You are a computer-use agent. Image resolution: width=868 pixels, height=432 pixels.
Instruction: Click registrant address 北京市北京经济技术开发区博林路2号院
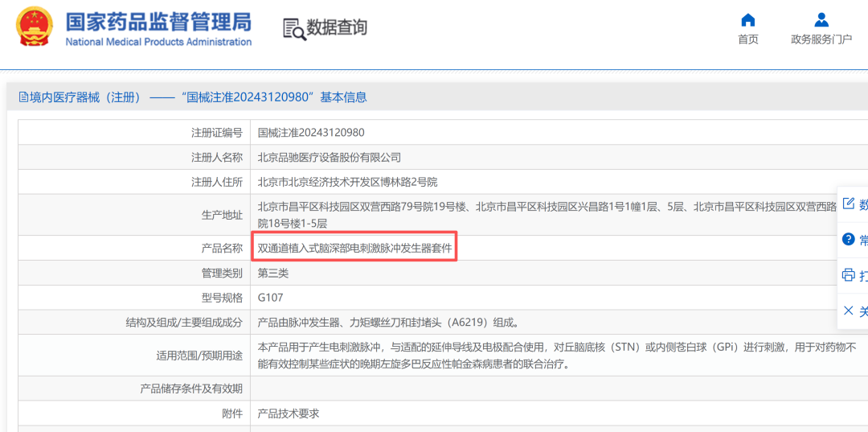click(x=347, y=182)
